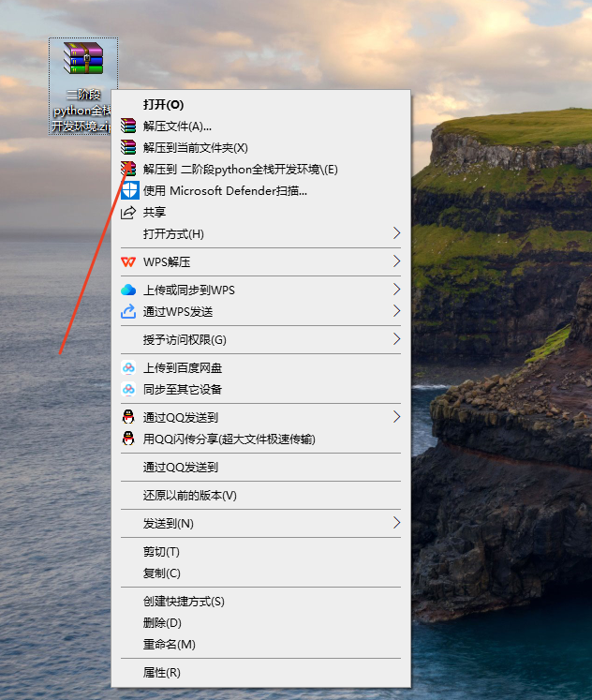Select 解压文件(A)... menu entry
592x700 pixels.
coord(260,127)
